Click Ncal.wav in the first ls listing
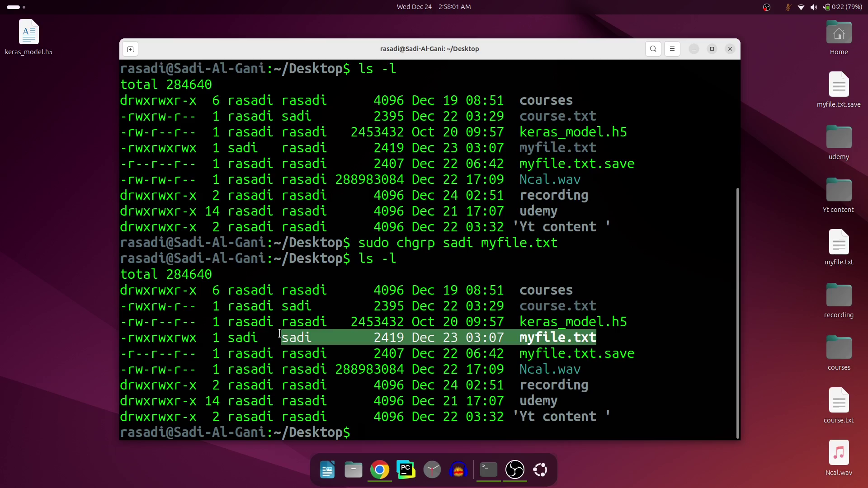Image resolution: width=868 pixels, height=488 pixels. point(550,179)
